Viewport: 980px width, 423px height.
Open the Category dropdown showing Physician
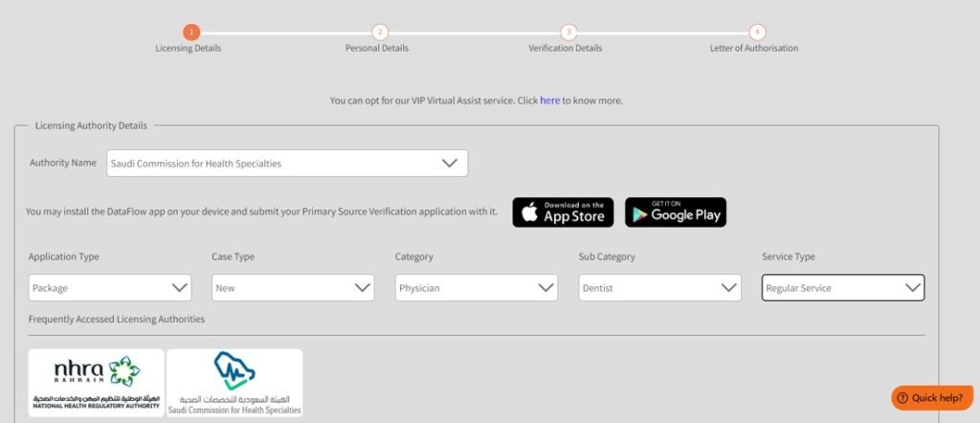point(477,287)
